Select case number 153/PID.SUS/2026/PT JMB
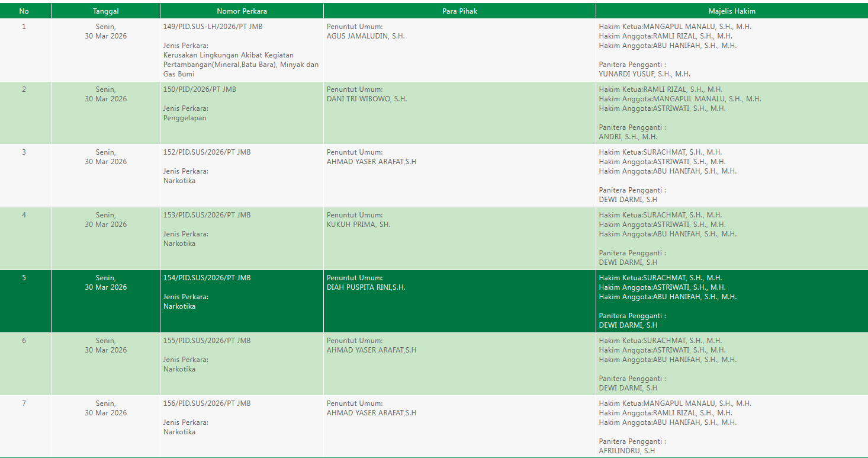Viewport: 868px width, 458px height. click(x=207, y=215)
